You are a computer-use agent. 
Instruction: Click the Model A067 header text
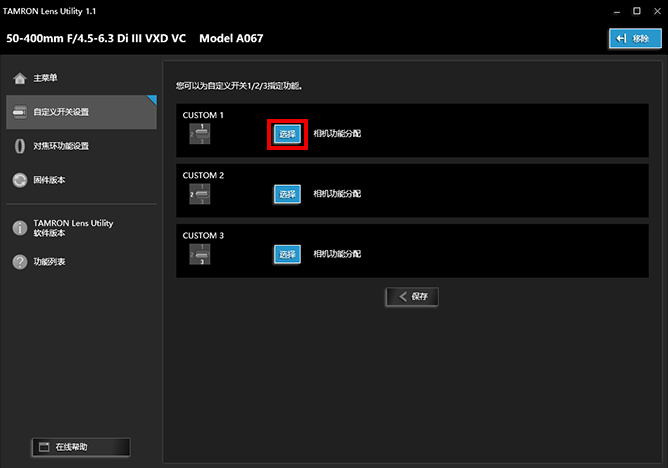click(x=231, y=38)
